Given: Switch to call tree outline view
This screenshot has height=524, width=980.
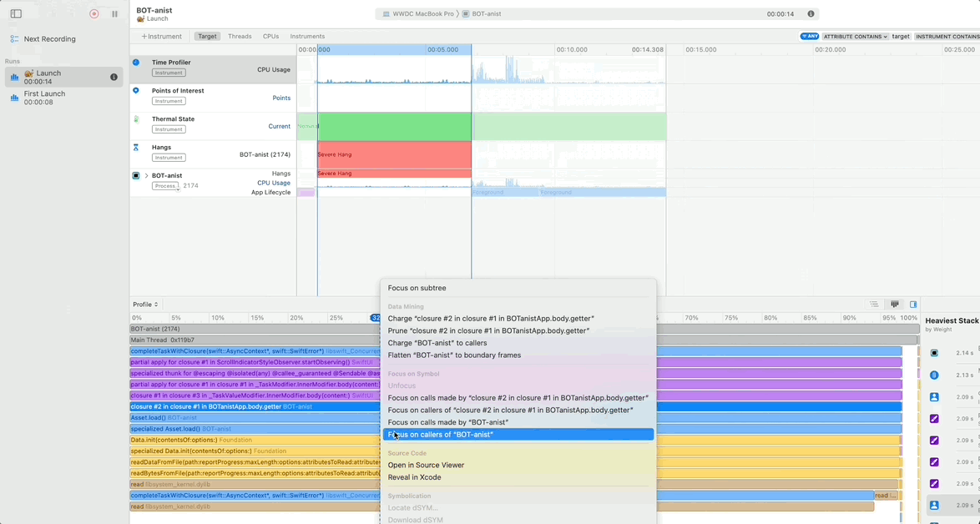Looking at the screenshot, I should (874, 305).
